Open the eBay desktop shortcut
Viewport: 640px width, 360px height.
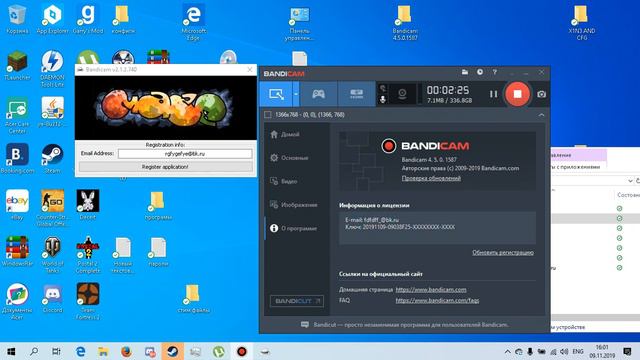17,205
